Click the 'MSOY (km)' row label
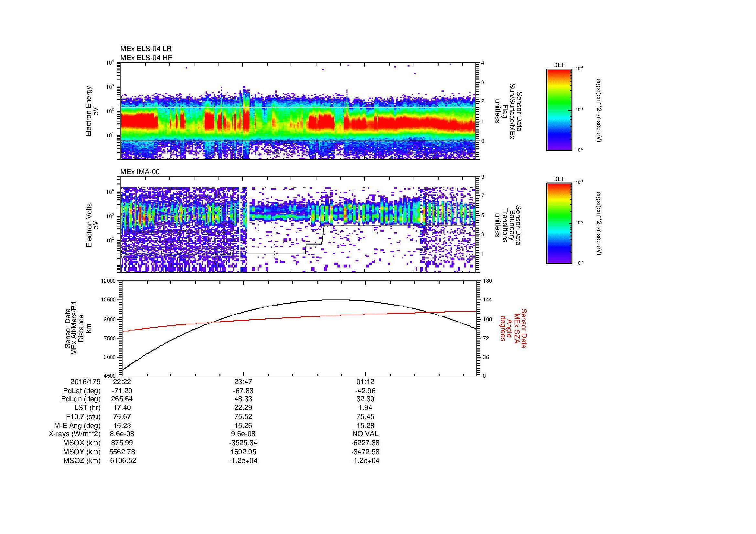Screen dimensions: 756x534 pyautogui.click(x=82, y=452)
